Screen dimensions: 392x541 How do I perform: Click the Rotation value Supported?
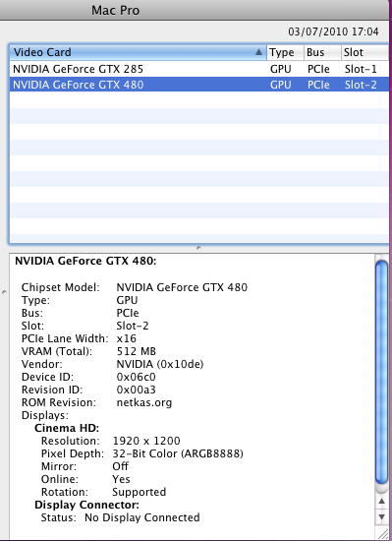click(x=140, y=493)
